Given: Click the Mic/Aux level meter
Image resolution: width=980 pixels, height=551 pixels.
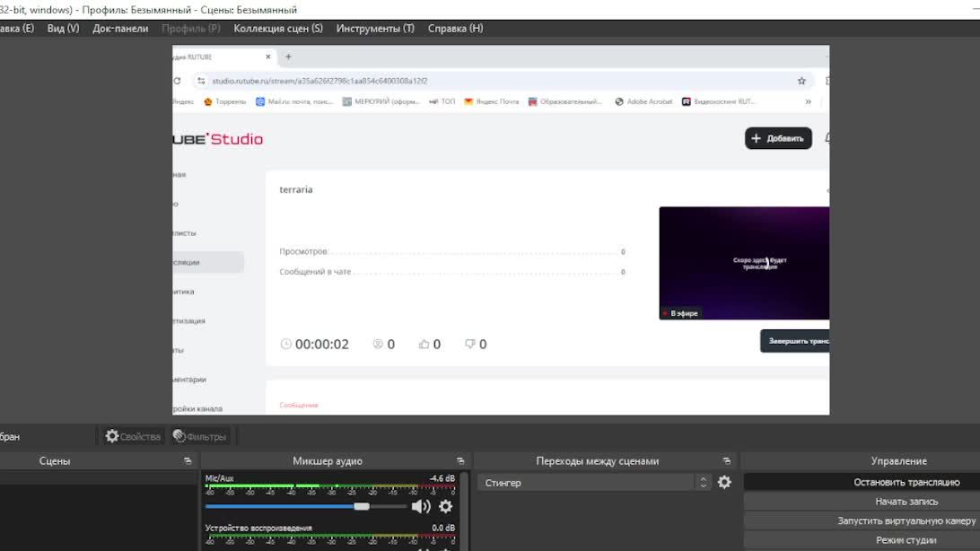Looking at the screenshot, I should pyautogui.click(x=330, y=487).
